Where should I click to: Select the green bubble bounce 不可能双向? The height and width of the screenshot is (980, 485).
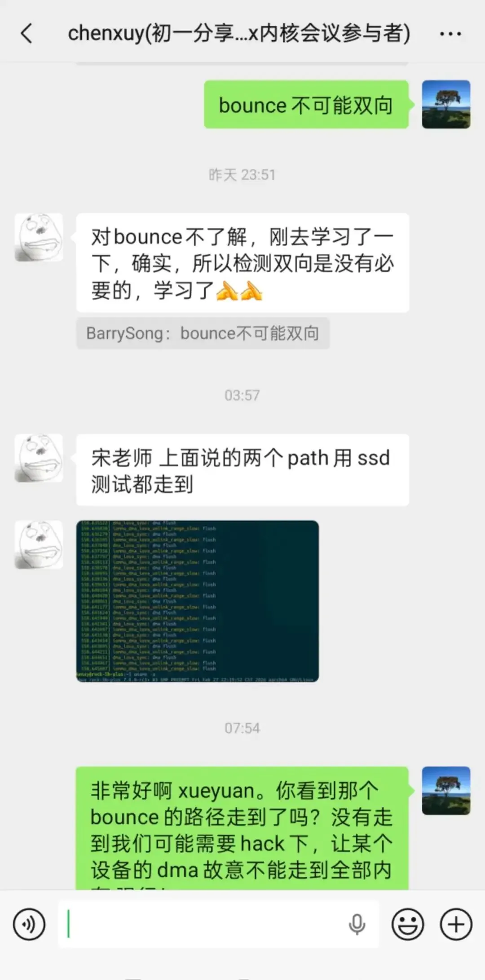click(x=306, y=104)
